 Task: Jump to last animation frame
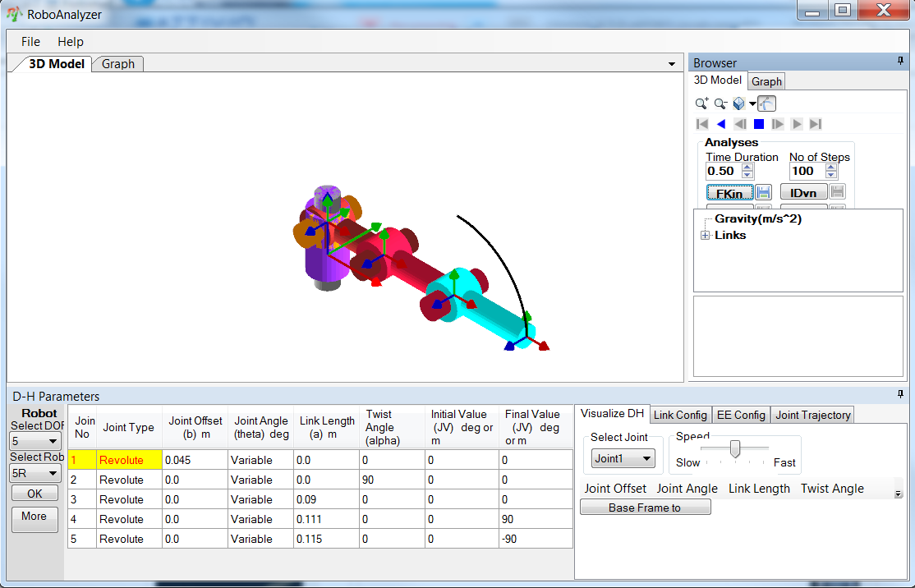(x=816, y=124)
